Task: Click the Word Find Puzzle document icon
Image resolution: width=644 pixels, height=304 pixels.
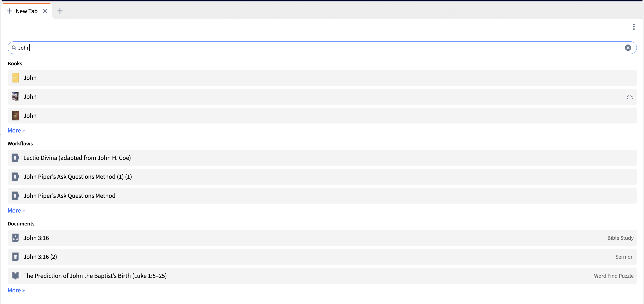Action: pos(16,276)
